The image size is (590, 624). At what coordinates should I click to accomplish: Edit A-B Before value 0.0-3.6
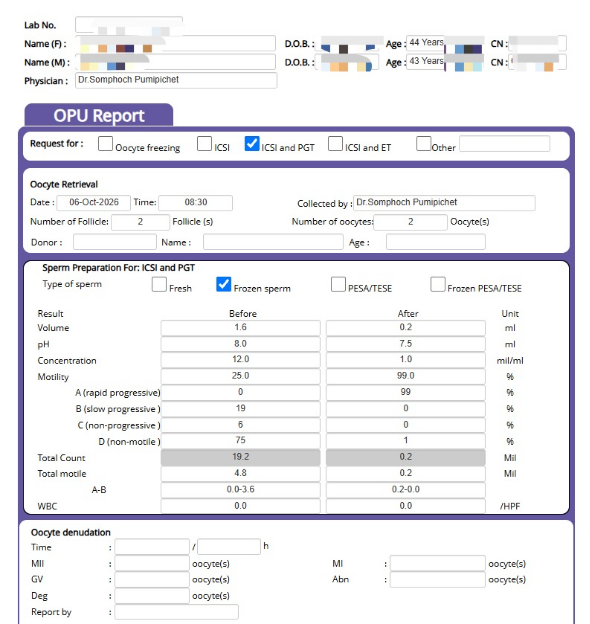point(240,490)
